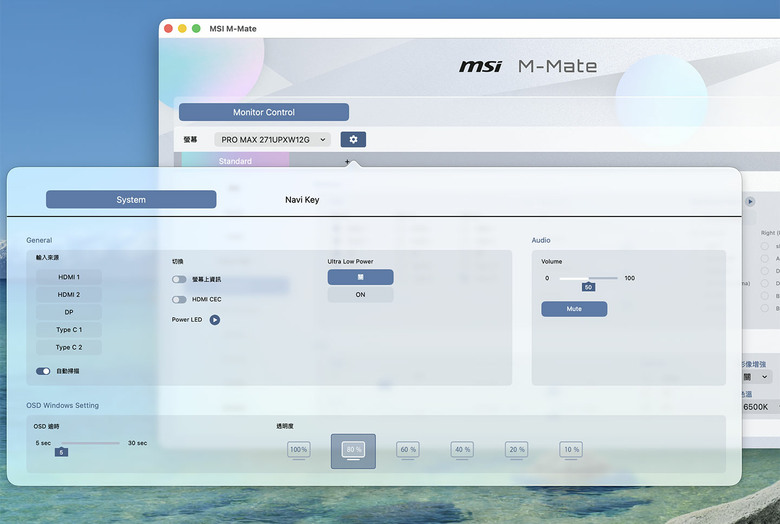Click the '100' volume maximum label
This screenshot has width=780, height=524.
(630, 278)
